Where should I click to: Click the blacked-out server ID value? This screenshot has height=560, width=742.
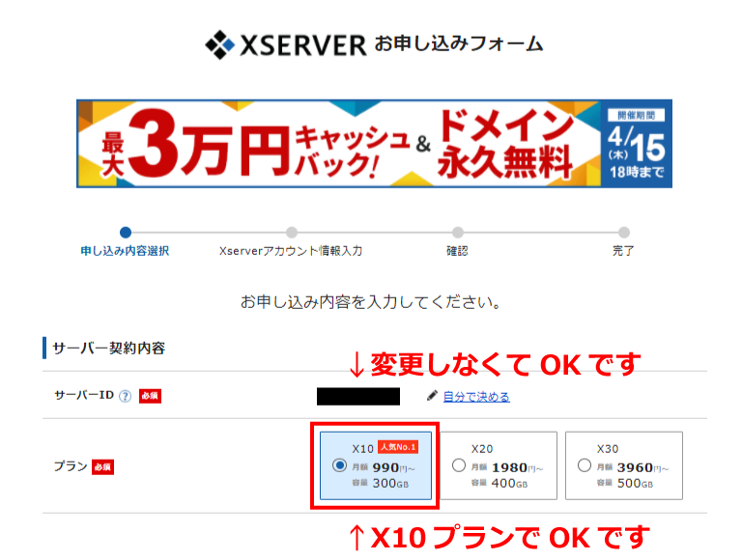358,397
